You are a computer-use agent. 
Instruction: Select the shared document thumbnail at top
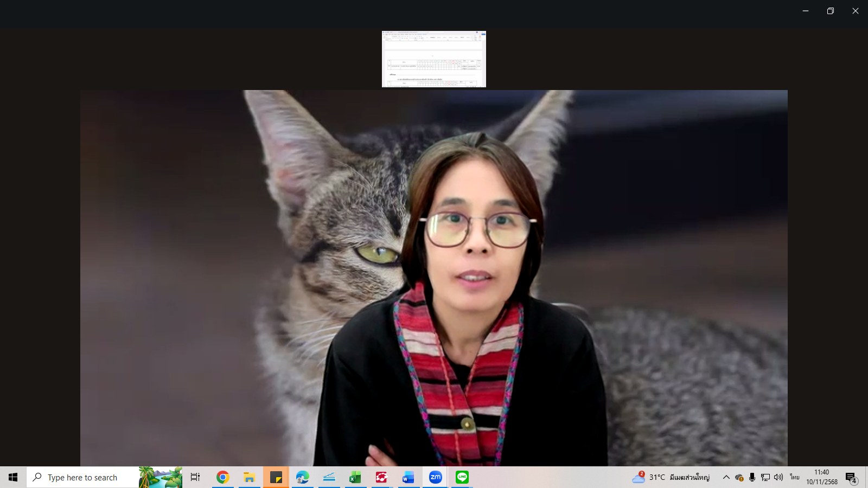(x=434, y=59)
